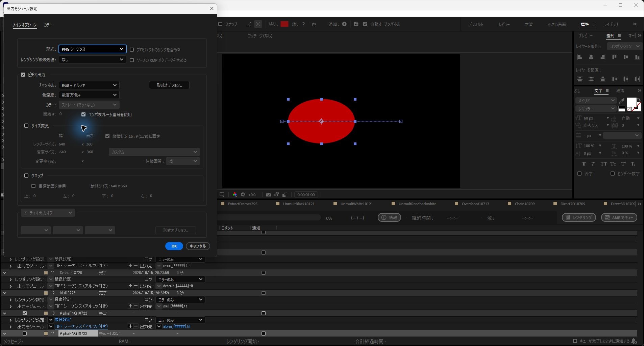Image resolution: width=644 pixels, height=346 pixels.
Task: Select the レビュー workspace
Action: [504, 24]
